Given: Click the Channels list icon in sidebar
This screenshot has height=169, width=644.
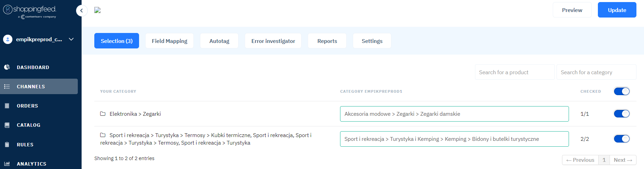Looking at the screenshot, I should click(x=7, y=87).
